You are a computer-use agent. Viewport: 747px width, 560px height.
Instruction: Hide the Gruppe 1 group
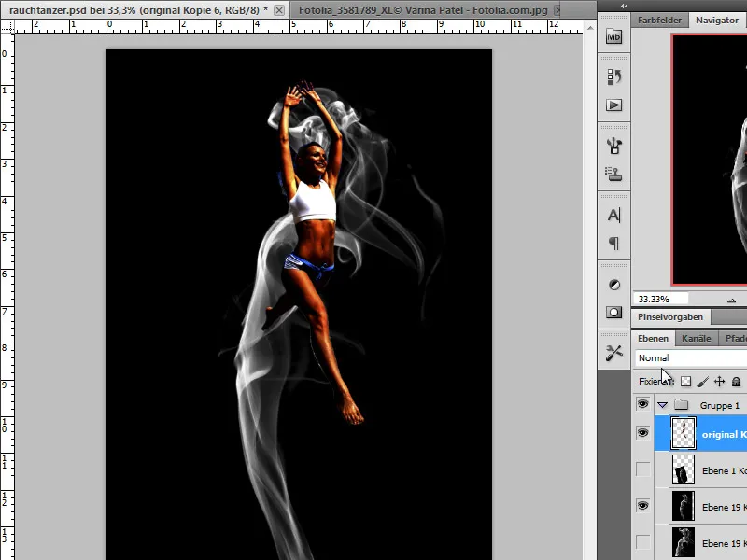click(x=642, y=404)
